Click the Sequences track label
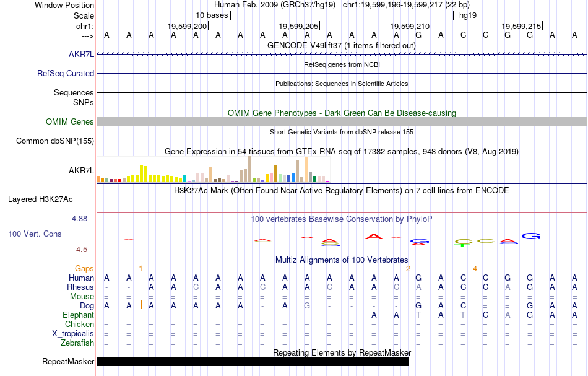588x376 pixels. [x=74, y=92]
